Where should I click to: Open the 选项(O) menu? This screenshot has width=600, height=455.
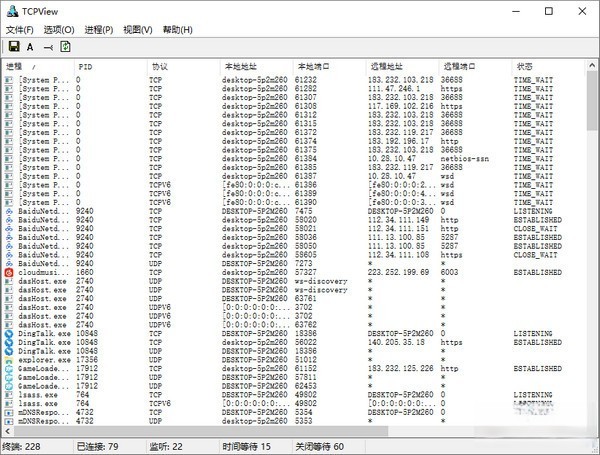59,30
